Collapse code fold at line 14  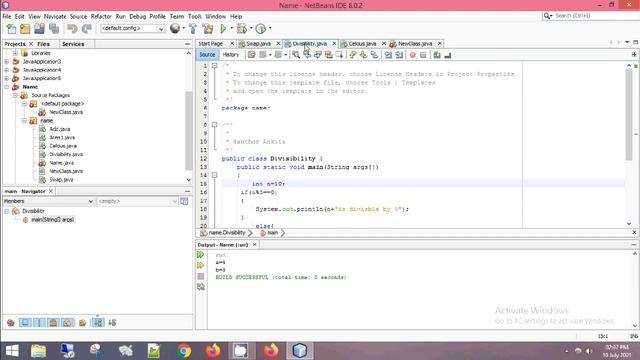click(x=214, y=175)
